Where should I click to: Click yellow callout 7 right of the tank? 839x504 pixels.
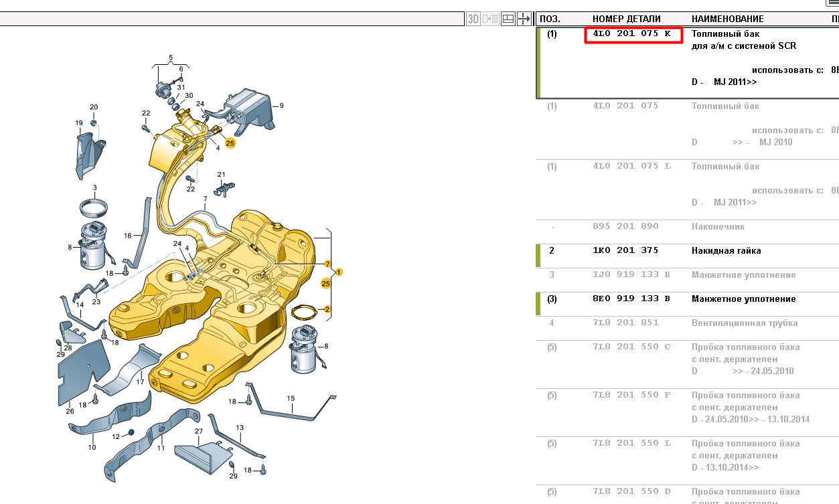point(328,264)
